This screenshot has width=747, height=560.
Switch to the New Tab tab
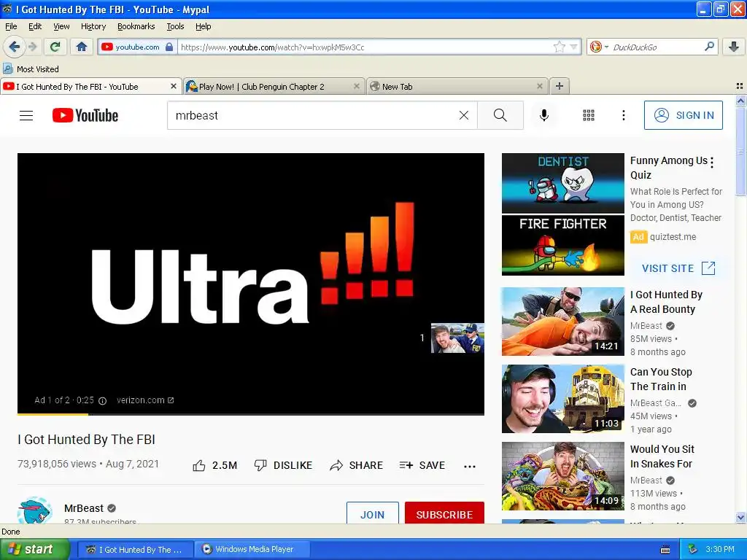coord(458,86)
